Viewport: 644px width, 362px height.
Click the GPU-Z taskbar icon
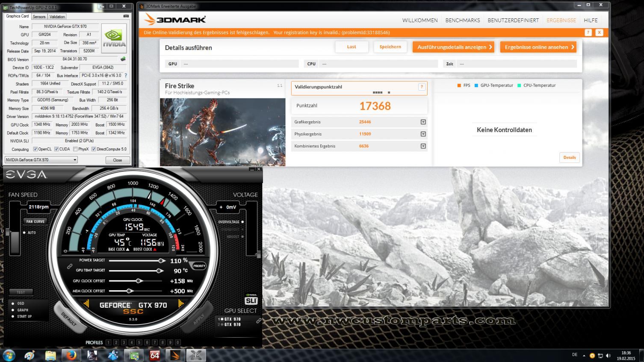(x=134, y=355)
